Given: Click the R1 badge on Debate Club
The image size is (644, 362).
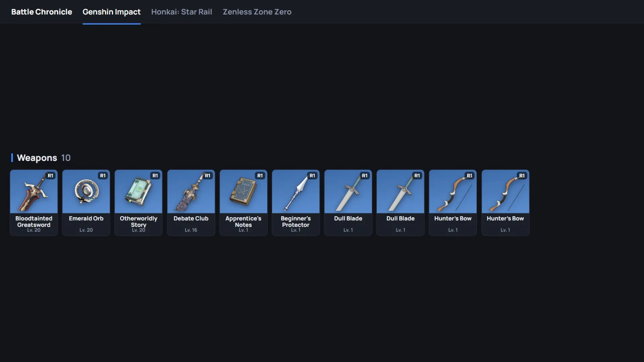Looking at the screenshot, I should pos(208,176).
